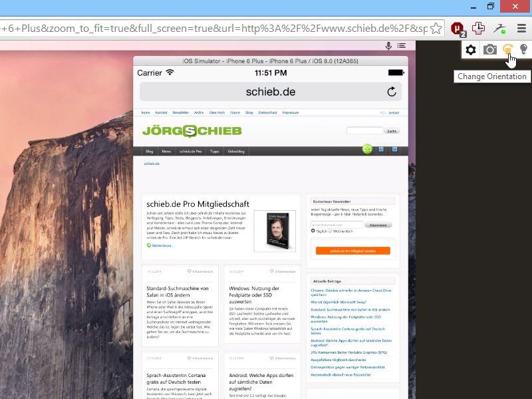Viewport: 532px width, 399px height.
Task: Click the green Weiterlesen arrow icon
Action: click(x=148, y=245)
